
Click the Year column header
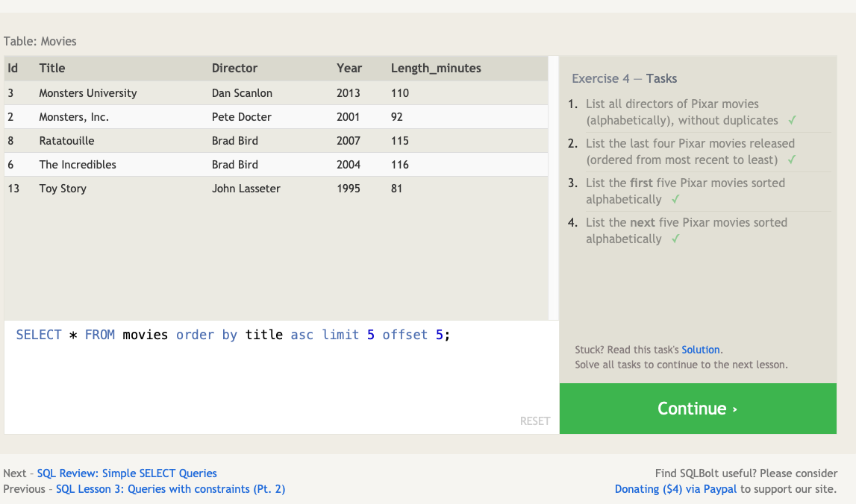[349, 68]
